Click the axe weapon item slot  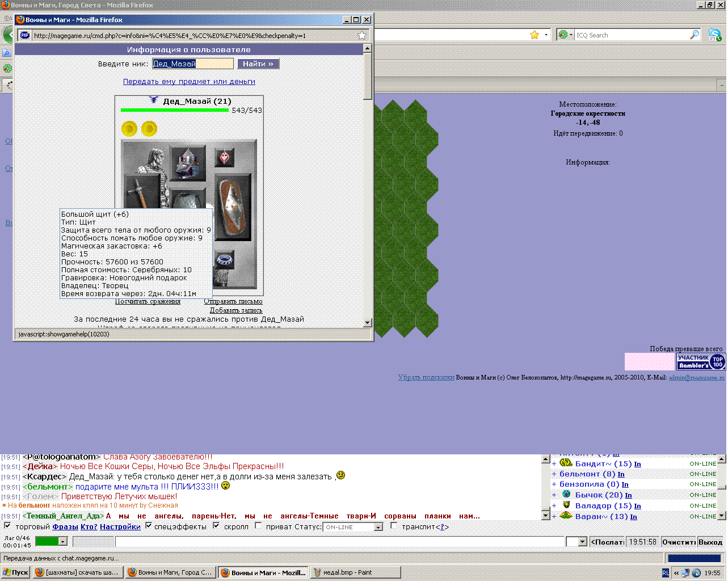[141, 192]
